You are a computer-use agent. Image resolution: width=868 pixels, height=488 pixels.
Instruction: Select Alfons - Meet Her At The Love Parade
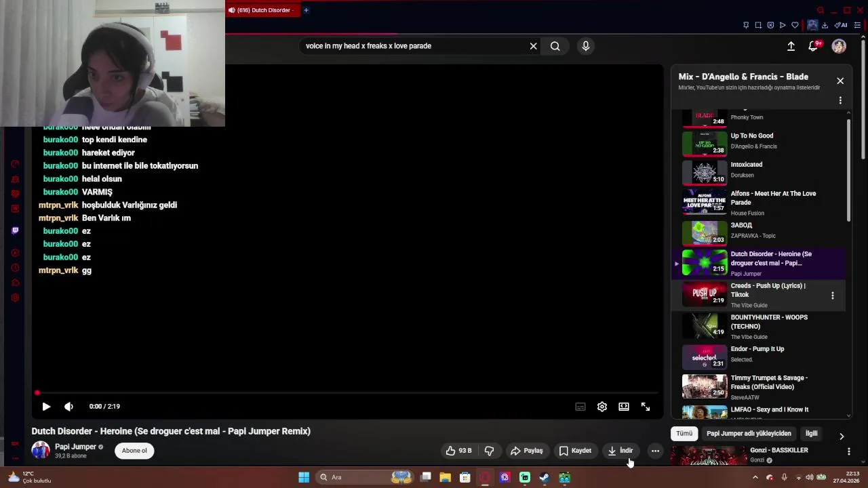(x=759, y=203)
